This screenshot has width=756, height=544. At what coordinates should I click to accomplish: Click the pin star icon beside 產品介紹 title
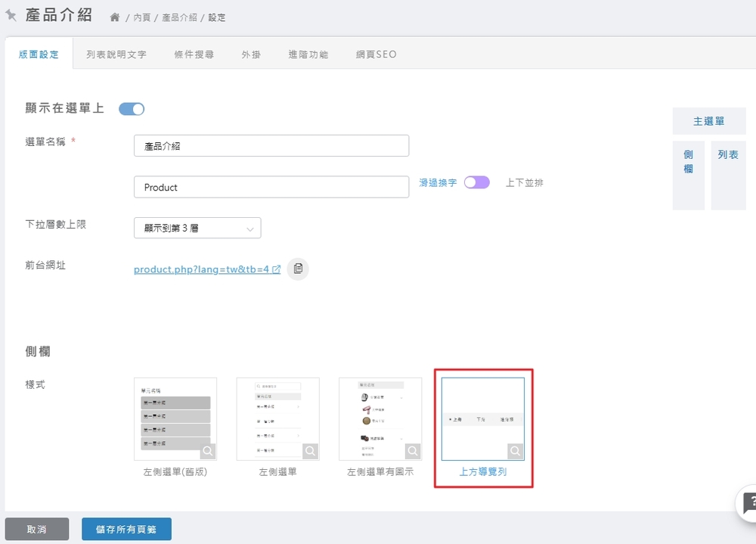point(11,15)
